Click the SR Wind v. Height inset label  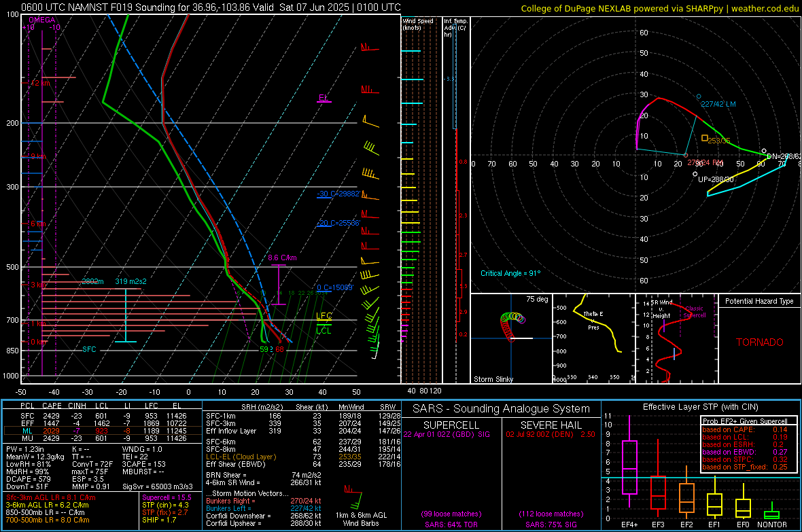tap(661, 309)
